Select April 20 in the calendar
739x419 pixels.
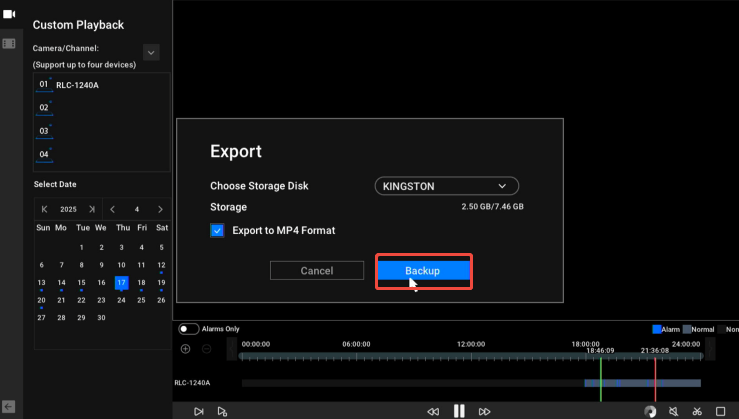[41, 300]
